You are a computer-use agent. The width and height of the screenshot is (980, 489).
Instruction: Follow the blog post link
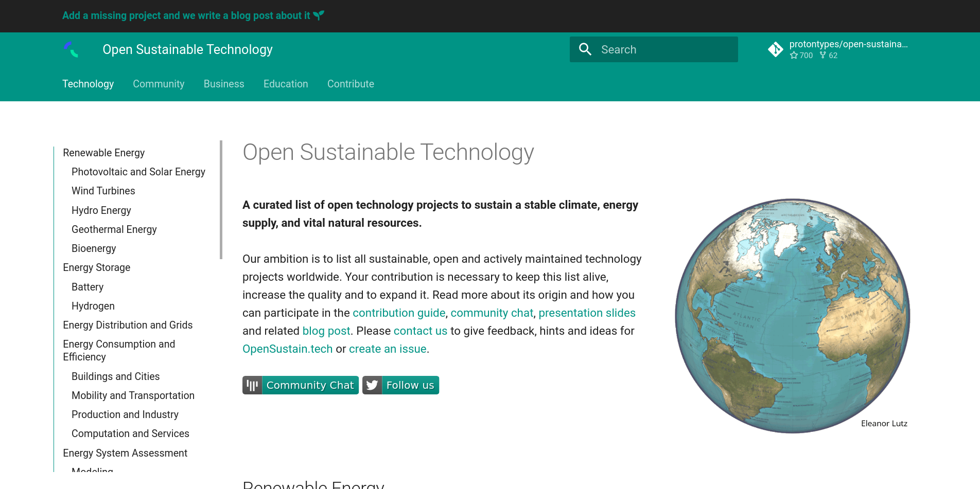326,331
